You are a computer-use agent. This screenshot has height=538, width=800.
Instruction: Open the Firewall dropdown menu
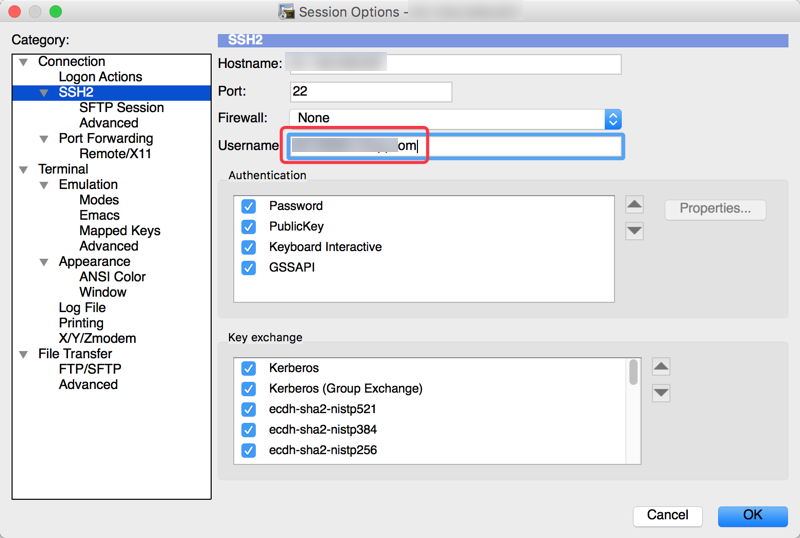[x=613, y=118]
